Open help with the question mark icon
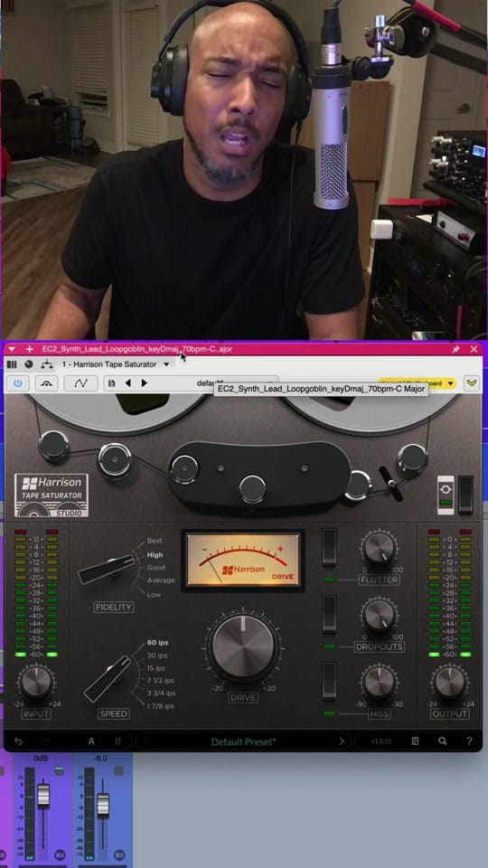The image size is (488, 868). click(469, 741)
